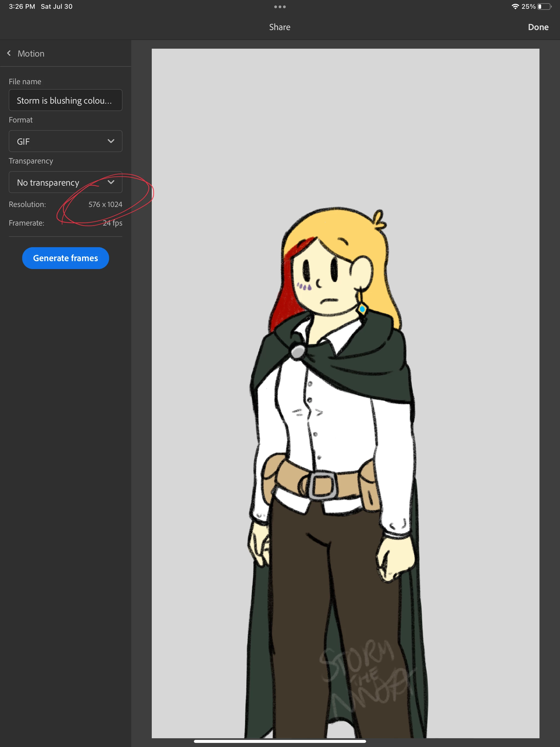Tap the Share title in header
The height and width of the screenshot is (747, 560).
(280, 27)
